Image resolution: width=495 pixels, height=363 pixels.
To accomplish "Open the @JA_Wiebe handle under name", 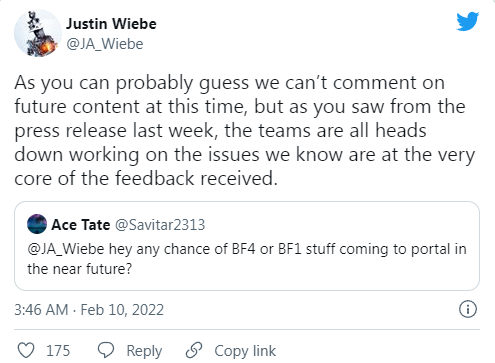I will point(105,44).
